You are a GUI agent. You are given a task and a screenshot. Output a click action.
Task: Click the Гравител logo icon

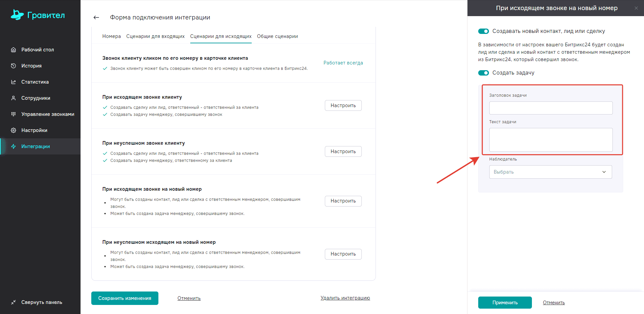(17, 15)
